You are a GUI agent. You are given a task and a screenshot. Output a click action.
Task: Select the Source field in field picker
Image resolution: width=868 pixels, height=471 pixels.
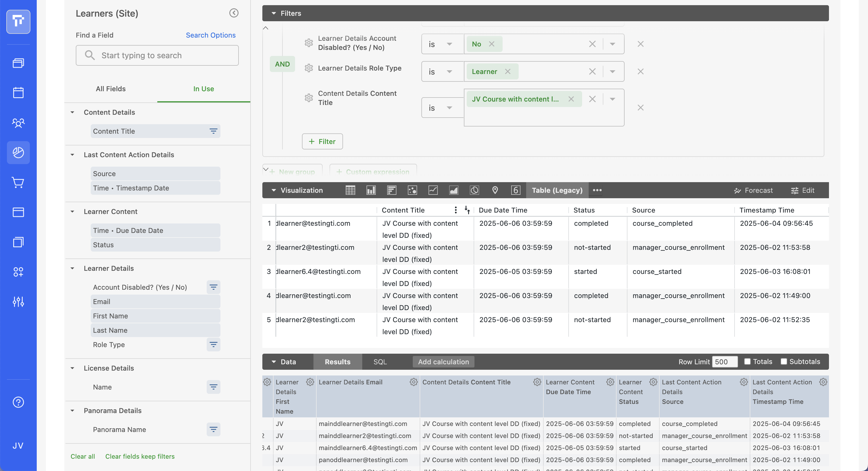(x=155, y=173)
